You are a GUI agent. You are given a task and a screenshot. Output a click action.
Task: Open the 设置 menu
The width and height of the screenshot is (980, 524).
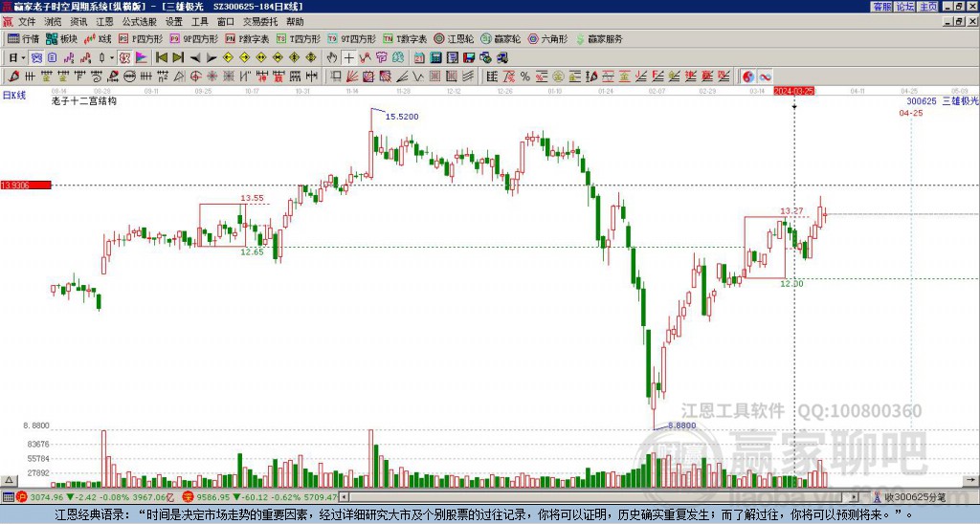(x=174, y=22)
